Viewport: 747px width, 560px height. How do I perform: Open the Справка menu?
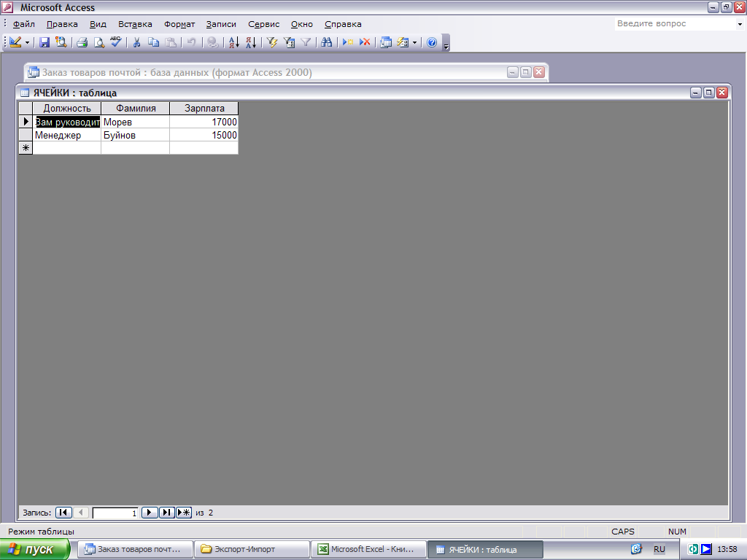343,24
